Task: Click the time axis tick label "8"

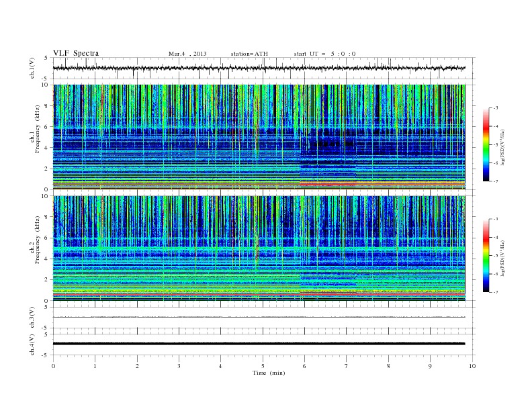Action: click(x=388, y=366)
